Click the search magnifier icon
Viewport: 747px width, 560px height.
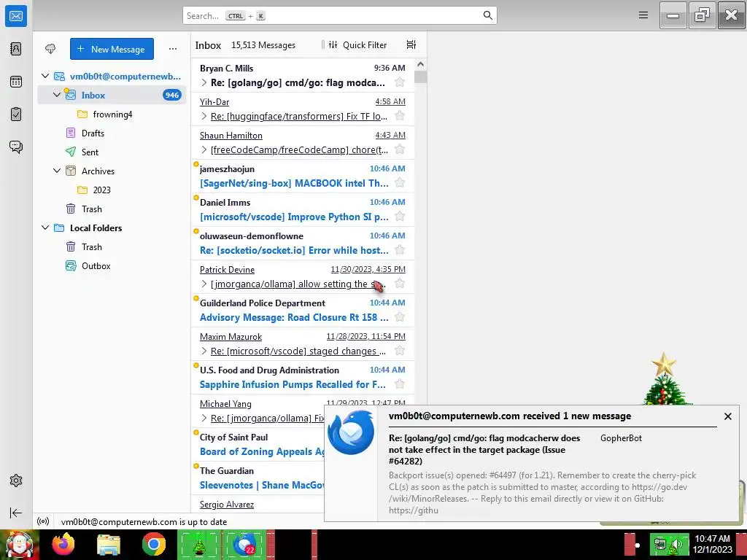coord(487,15)
